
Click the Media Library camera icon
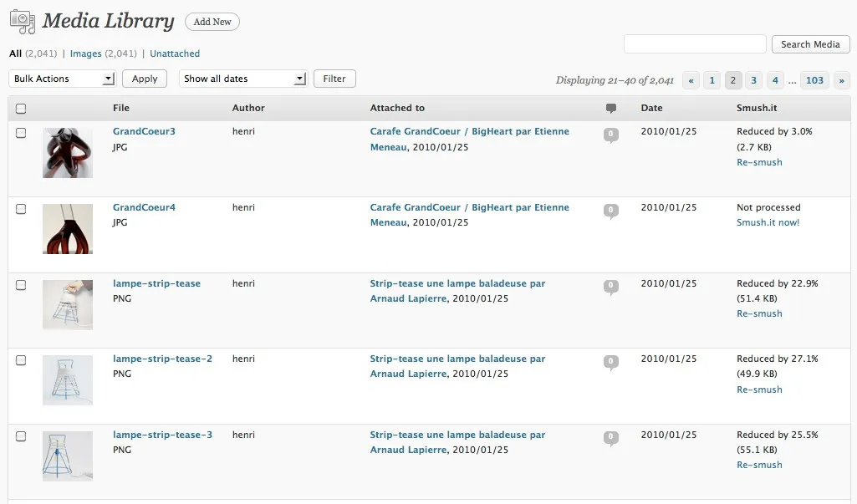(x=23, y=22)
